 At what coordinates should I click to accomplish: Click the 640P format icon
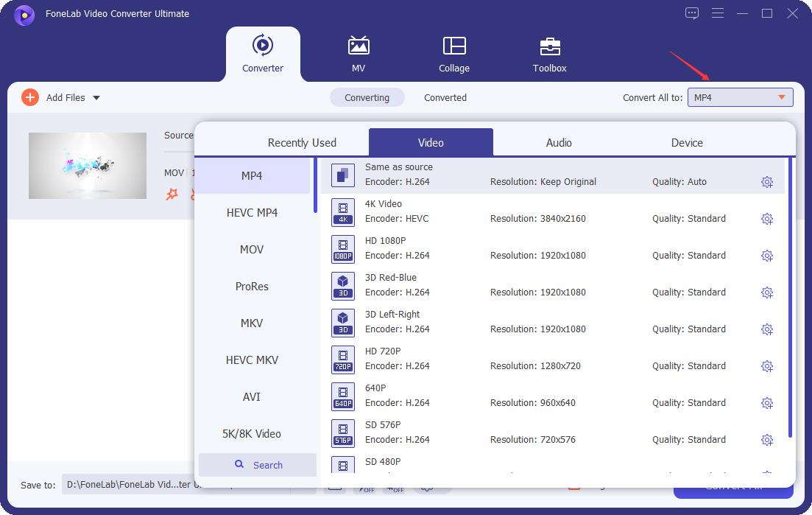[x=343, y=396]
